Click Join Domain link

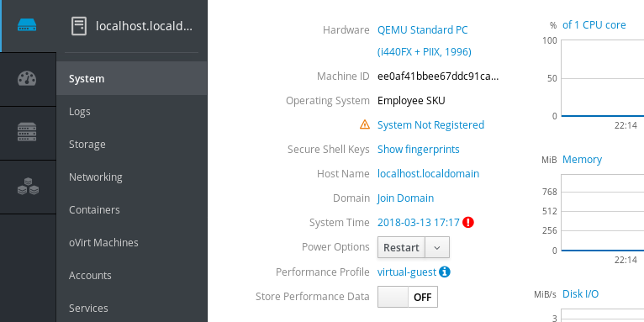coord(405,198)
